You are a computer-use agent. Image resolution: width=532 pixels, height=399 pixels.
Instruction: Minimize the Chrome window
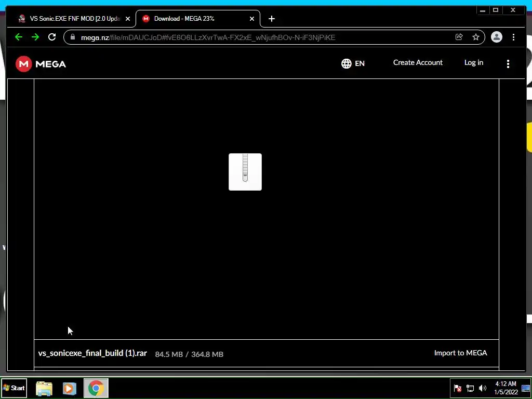pos(483,10)
